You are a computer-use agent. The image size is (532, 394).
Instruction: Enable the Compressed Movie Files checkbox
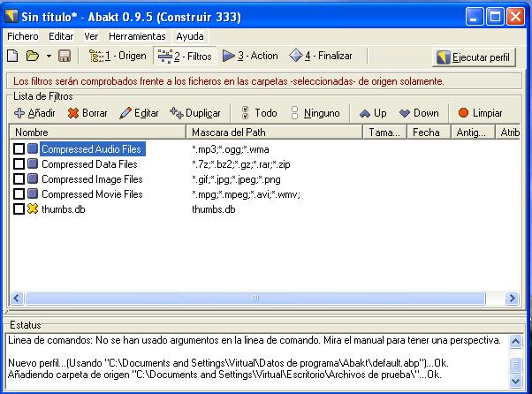click(x=19, y=194)
